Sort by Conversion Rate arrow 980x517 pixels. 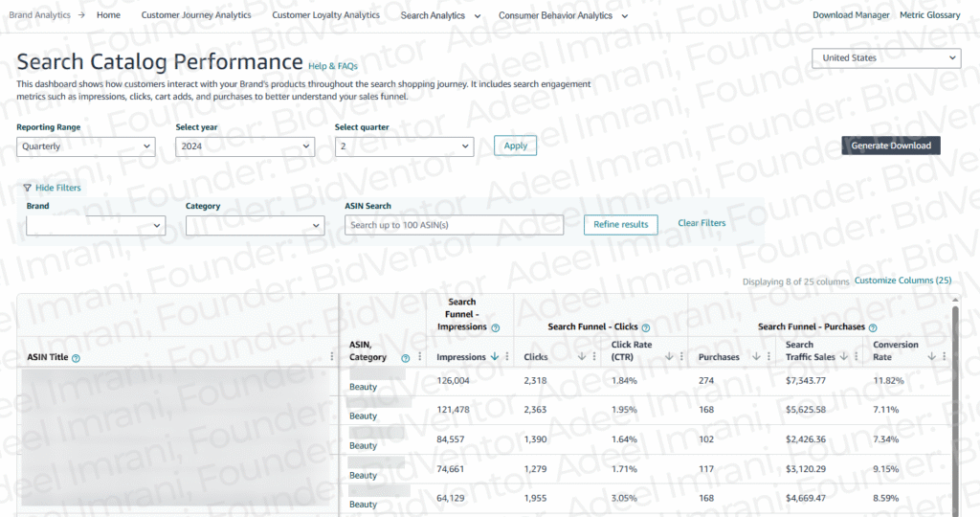(x=931, y=356)
